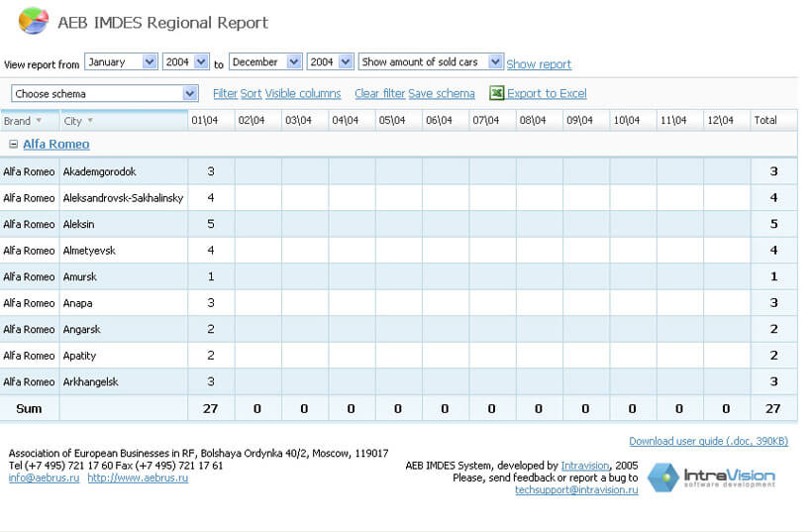Select the Aleksin city cell
Image resolution: width=812 pixels, height=532 pixels.
(123, 224)
